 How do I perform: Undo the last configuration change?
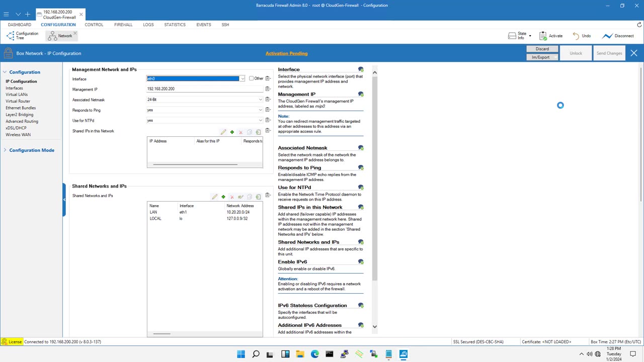point(582,36)
